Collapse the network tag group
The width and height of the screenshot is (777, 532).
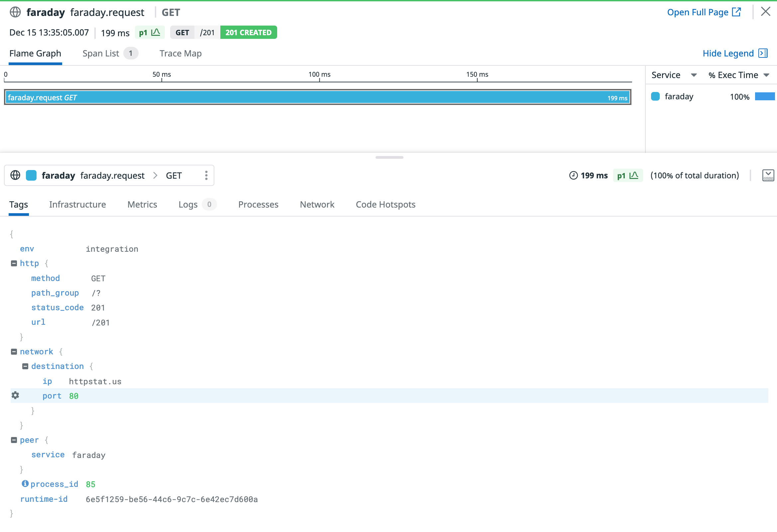[14, 352]
